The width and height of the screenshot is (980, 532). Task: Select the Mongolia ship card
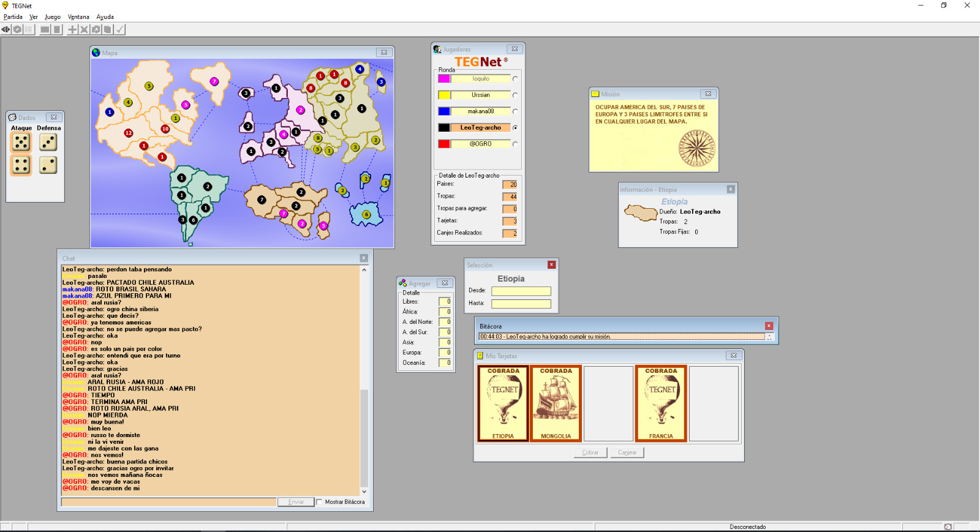(x=556, y=403)
